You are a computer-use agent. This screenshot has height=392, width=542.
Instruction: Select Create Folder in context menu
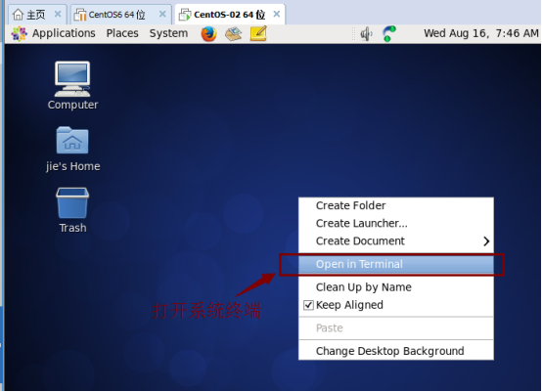coord(396,205)
